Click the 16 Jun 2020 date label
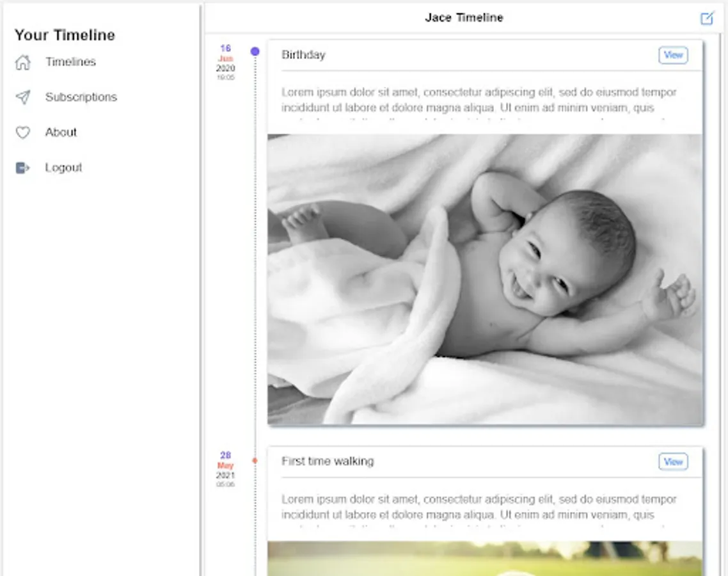728x576 pixels. pyautogui.click(x=226, y=62)
